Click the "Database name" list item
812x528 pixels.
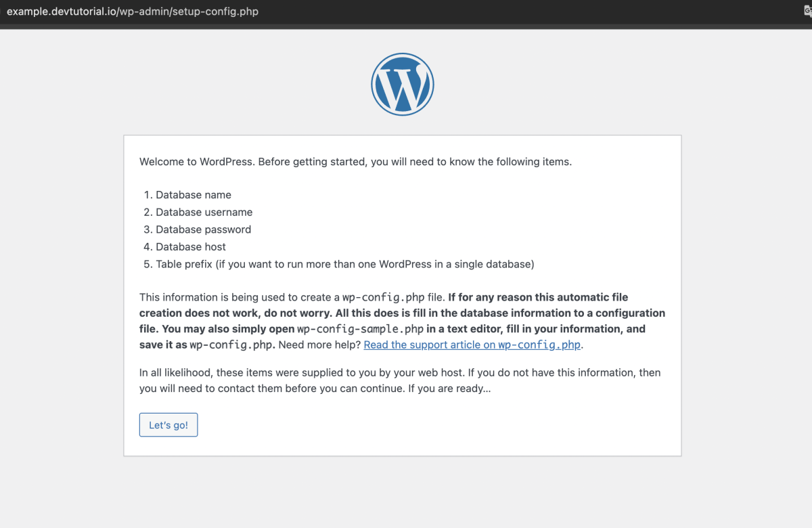tap(193, 195)
